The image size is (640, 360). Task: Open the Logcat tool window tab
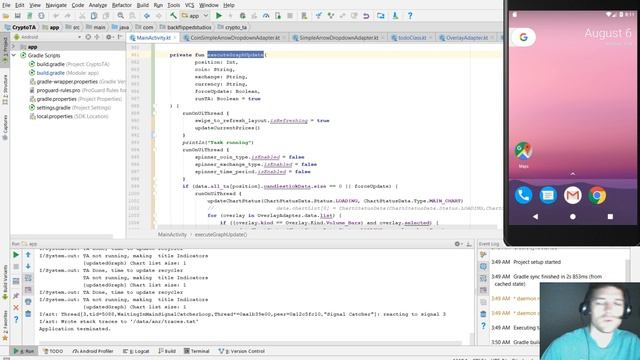tap(136, 351)
